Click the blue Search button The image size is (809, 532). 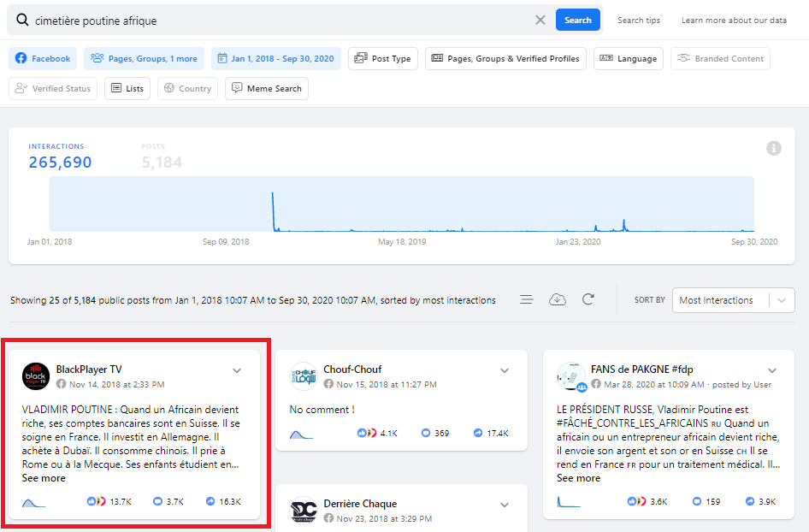point(578,21)
